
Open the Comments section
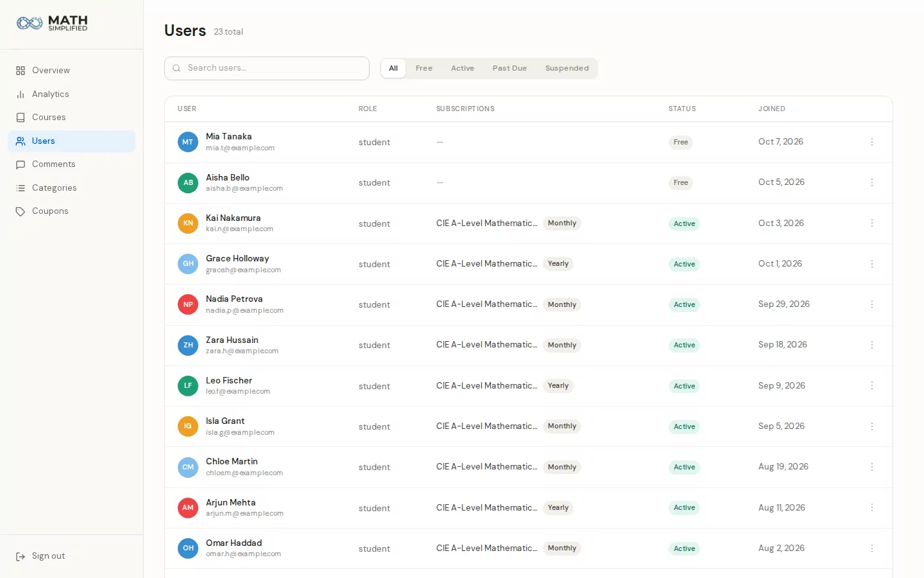(x=71, y=164)
